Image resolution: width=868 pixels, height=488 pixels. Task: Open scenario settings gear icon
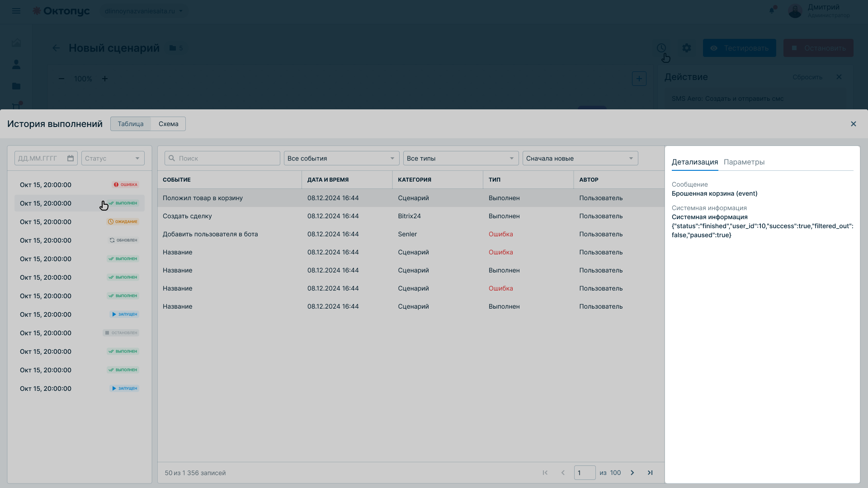687,48
